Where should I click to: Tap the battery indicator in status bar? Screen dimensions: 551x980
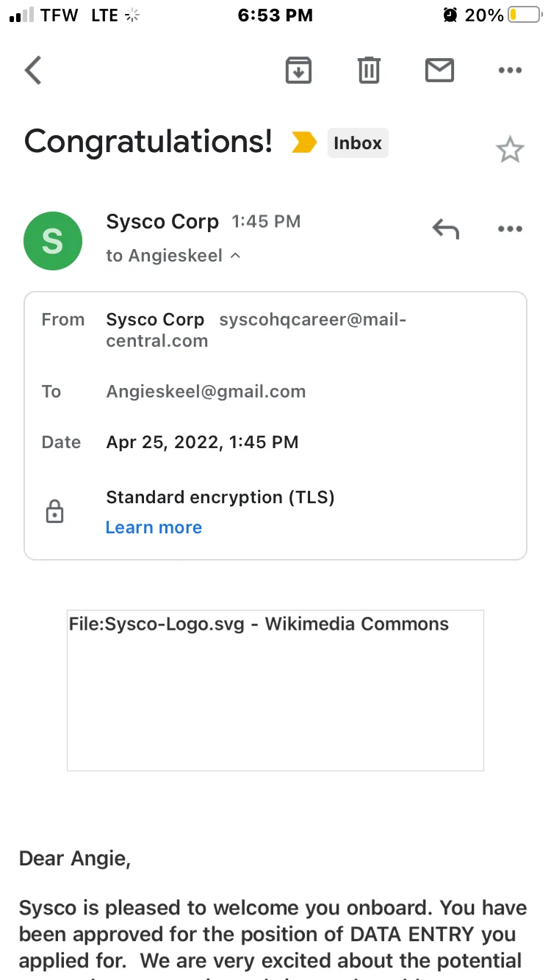point(524,15)
